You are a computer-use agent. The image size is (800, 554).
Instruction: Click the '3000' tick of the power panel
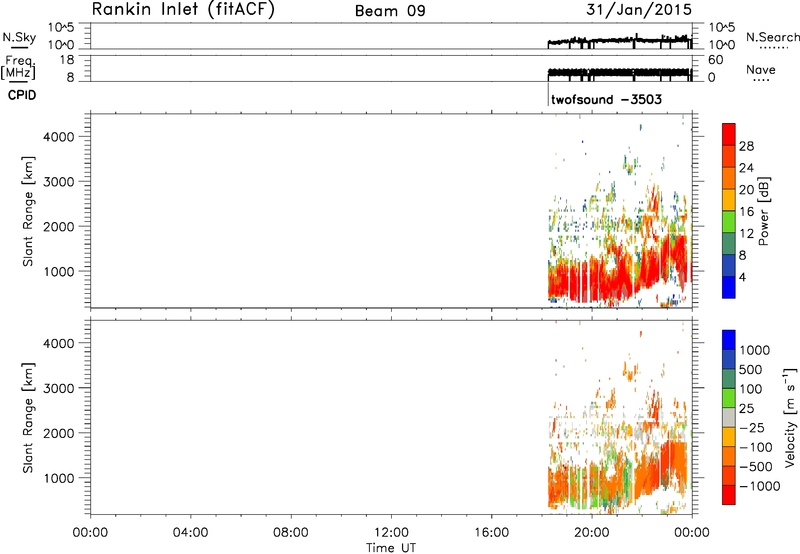tap(59, 182)
